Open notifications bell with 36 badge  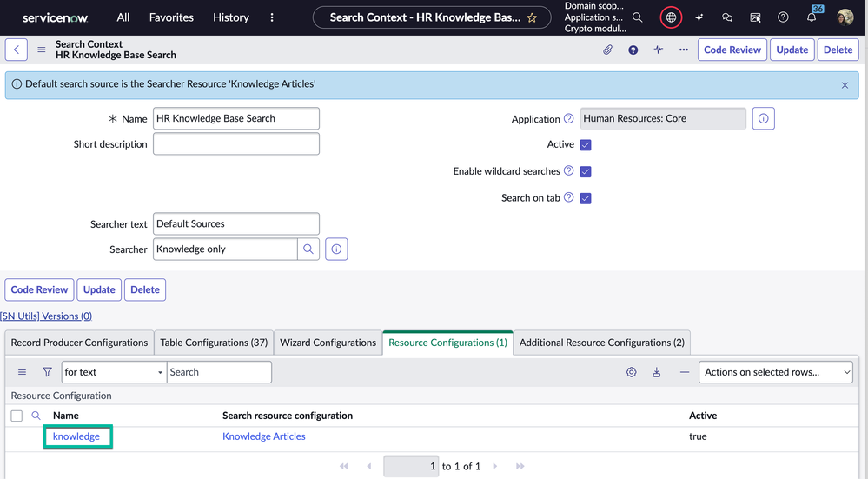coord(812,17)
